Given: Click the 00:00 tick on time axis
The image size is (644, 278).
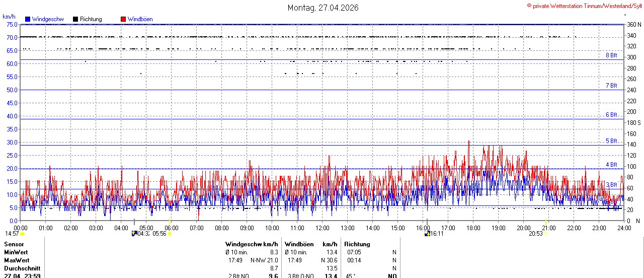Looking at the screenshot, I should pos(21,228).
